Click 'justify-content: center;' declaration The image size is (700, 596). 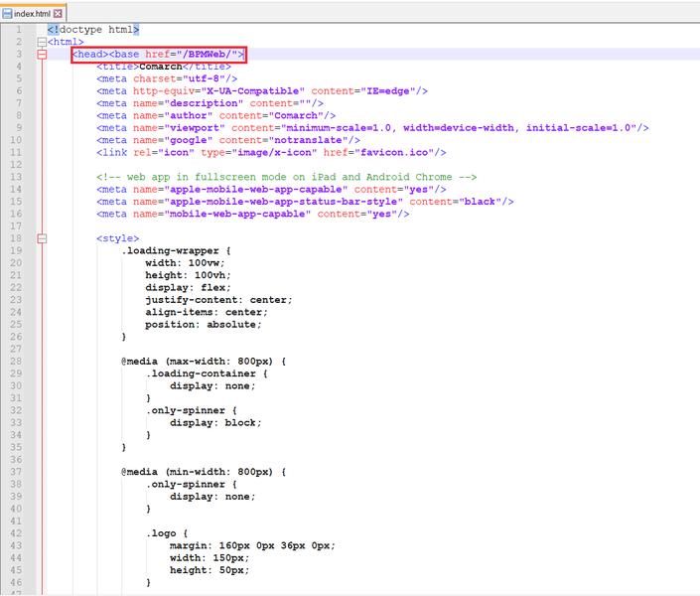218,300
